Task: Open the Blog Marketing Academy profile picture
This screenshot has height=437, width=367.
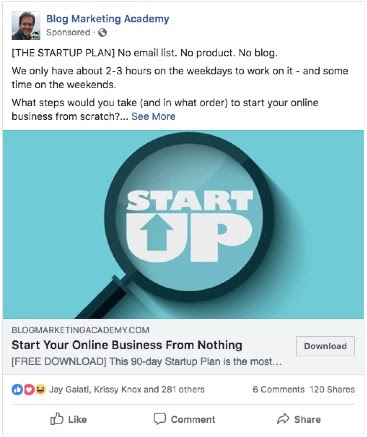Action: click(26, 25)
